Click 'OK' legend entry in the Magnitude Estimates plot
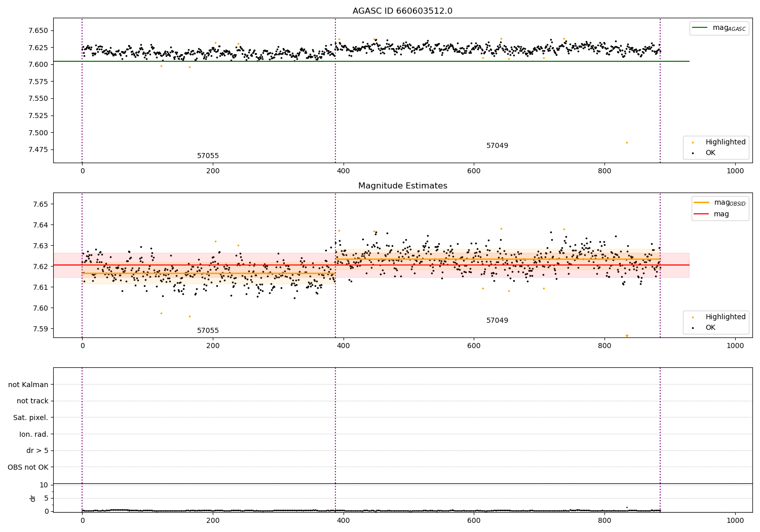Image resolution: width=760 pixels, height=532 pixels. 705,328
